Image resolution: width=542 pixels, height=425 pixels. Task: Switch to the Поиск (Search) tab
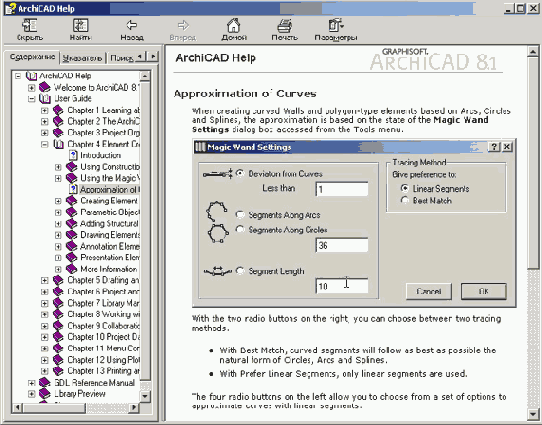(122, 58)
